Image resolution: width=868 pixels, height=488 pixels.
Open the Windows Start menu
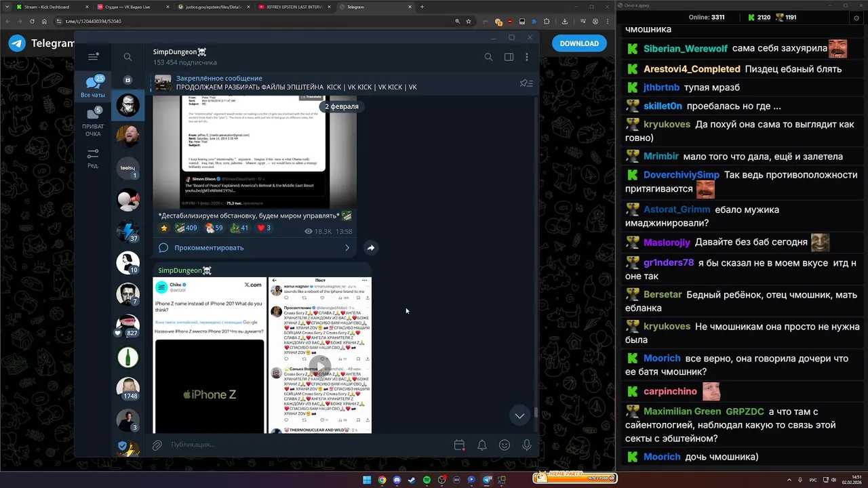[x=366, y=480]
